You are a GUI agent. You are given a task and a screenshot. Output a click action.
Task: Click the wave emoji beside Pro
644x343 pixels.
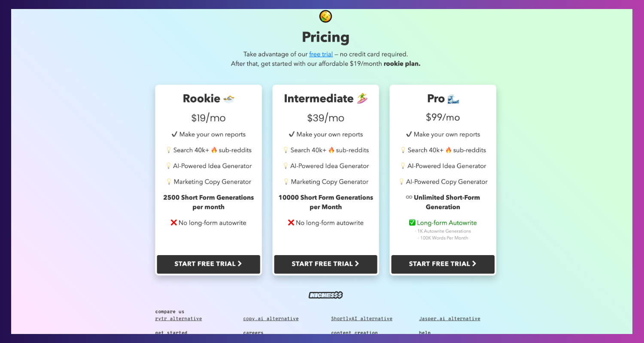coord(453,99)
